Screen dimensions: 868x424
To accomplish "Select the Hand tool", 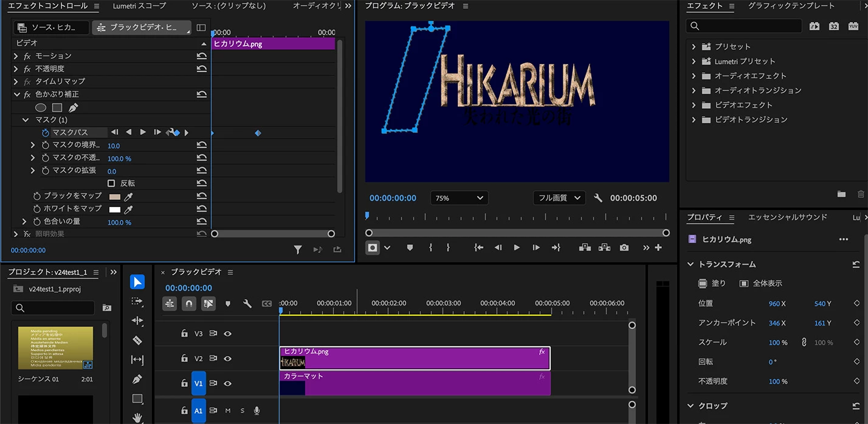I will coord(137,417).
